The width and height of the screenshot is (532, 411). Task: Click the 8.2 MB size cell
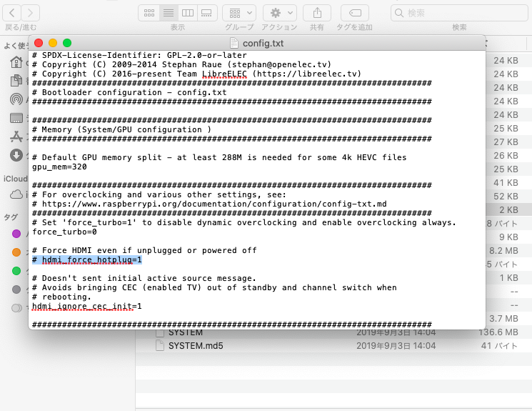(x=503, y=251)
